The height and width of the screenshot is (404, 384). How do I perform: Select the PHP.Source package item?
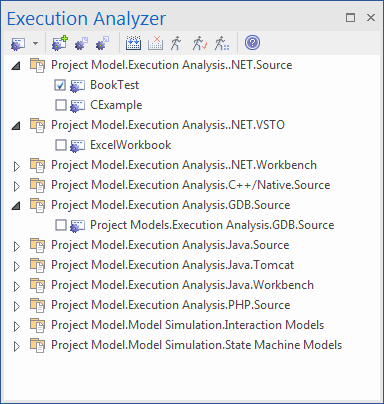[170, 305]
